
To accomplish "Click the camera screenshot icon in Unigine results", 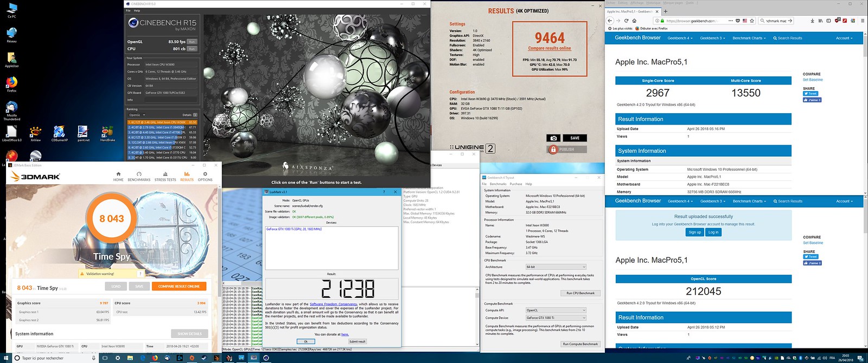I will (553, 138).
